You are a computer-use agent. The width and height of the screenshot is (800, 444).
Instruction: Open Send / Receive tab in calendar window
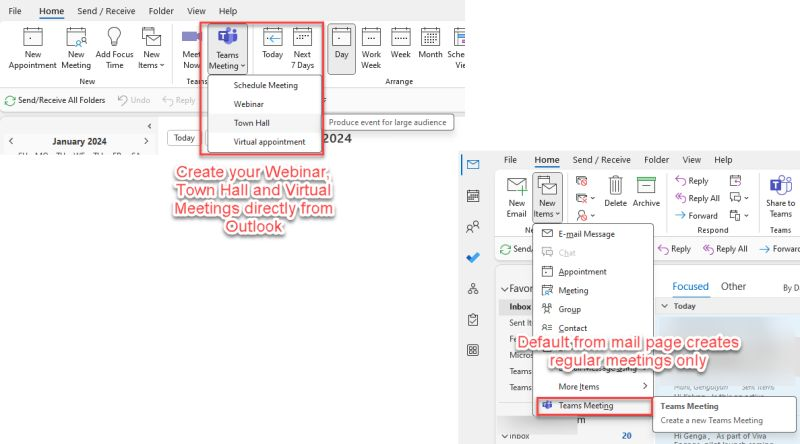[x=106, y=11]
